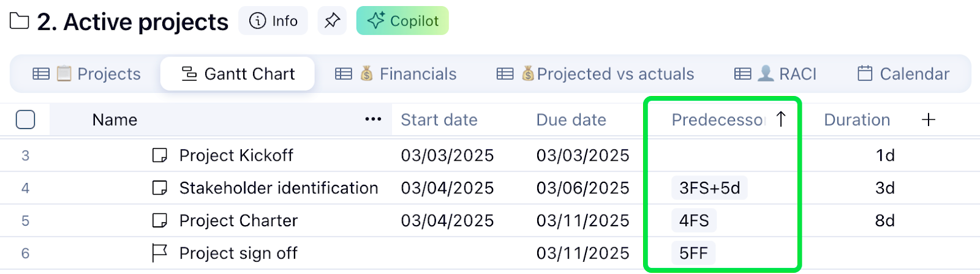
Task: Click the Predecessors sort arrow
Action: 781,119
